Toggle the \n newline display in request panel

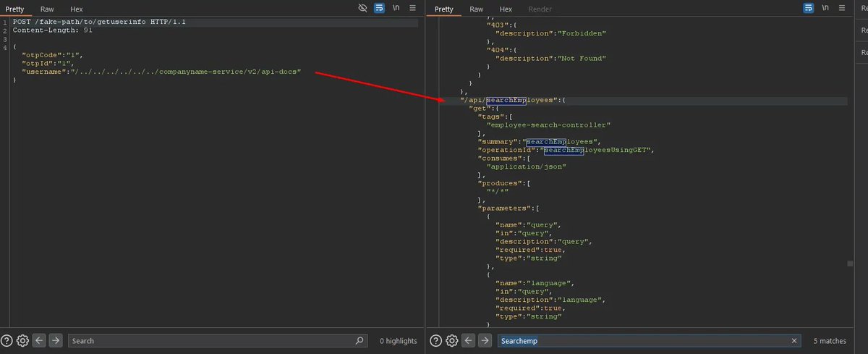coord(396,9)
